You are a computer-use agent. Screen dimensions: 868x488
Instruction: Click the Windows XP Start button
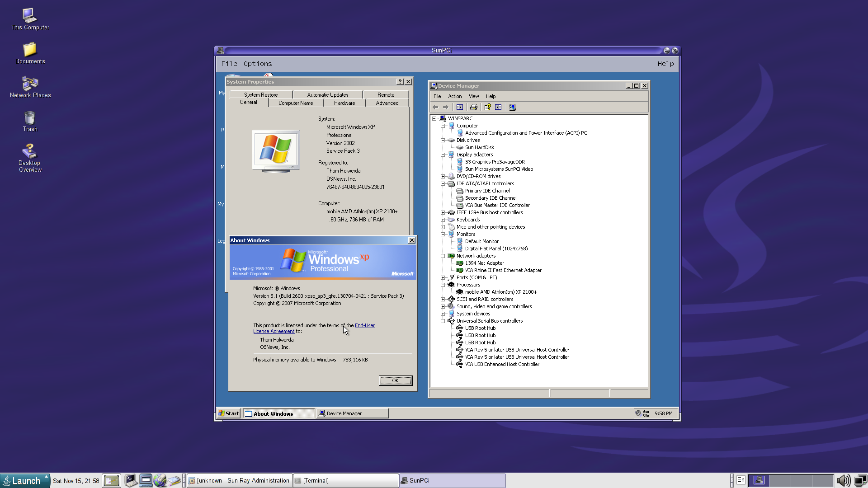(229, 413)
